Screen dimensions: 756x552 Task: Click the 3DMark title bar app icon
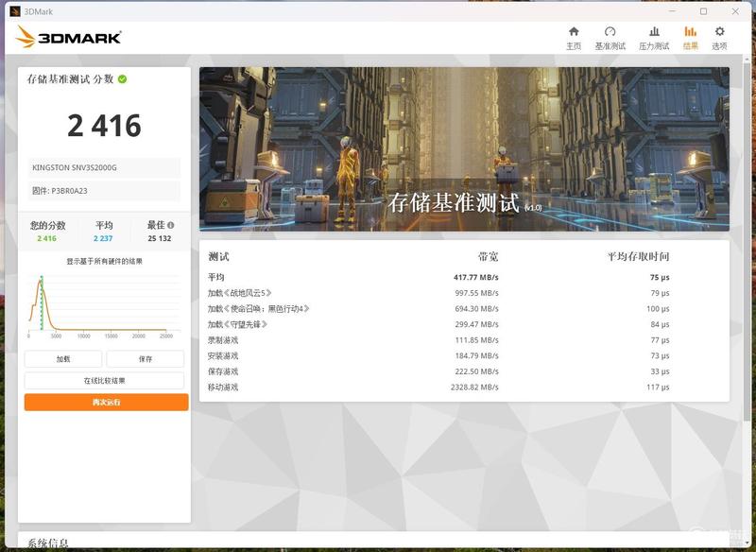15,11
